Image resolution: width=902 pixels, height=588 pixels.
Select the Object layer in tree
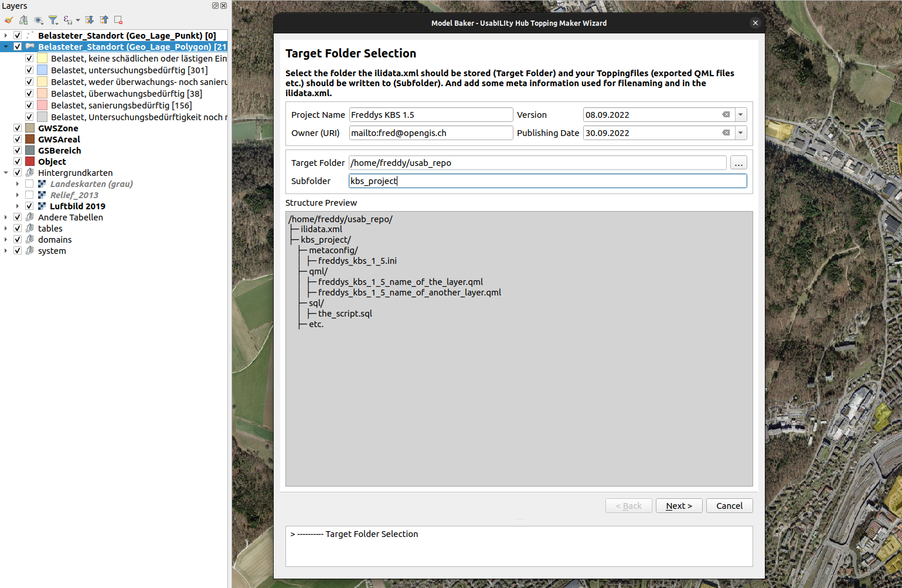click(52, 162)
